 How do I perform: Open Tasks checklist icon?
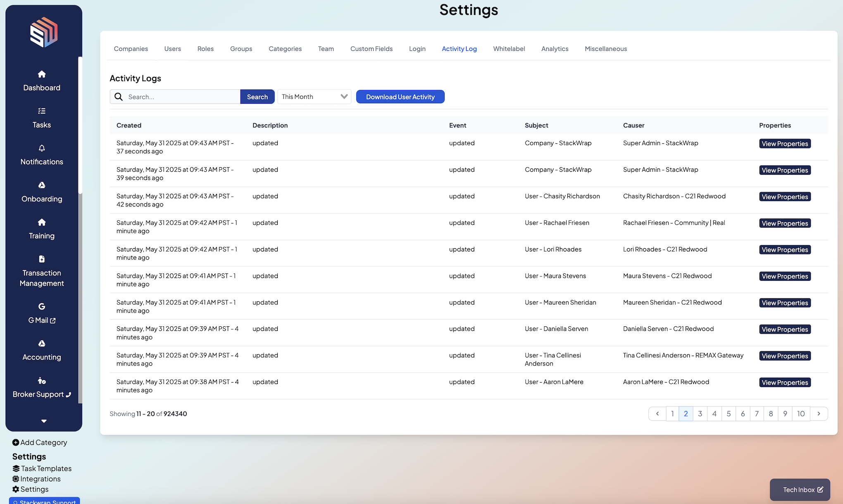pos(42,111)
